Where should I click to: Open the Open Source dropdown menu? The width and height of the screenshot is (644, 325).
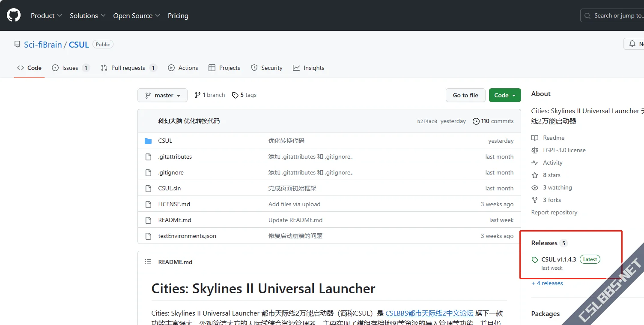pyautogui.click(x=137, y=15)
